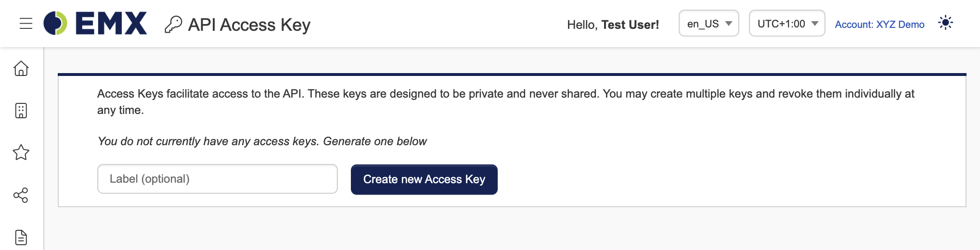
Task: Open the hamburger navigation menu
Action: point(26,24)
